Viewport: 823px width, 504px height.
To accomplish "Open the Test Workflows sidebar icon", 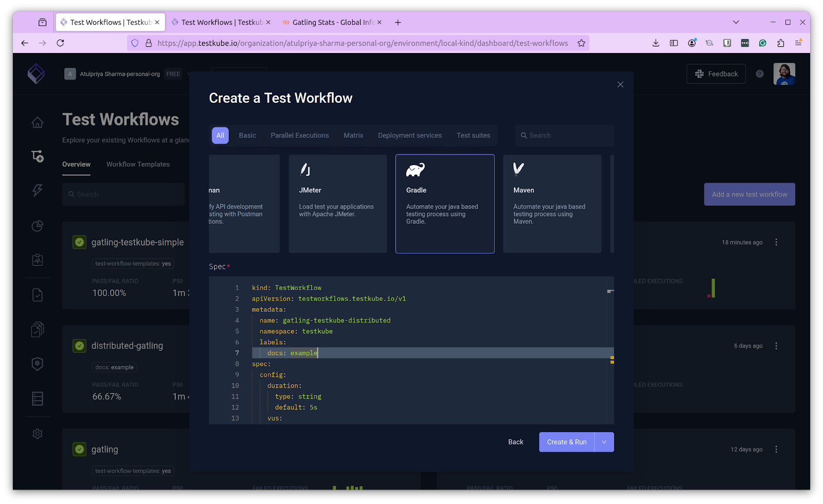I will (x=38, y=156).
